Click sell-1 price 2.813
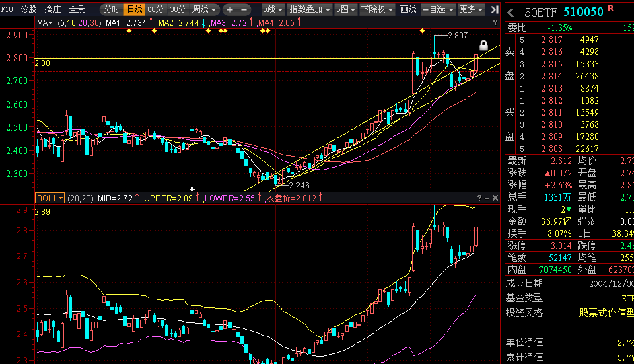Image resolution: width=634 pixels, height=364 pixels. (551, 88)
